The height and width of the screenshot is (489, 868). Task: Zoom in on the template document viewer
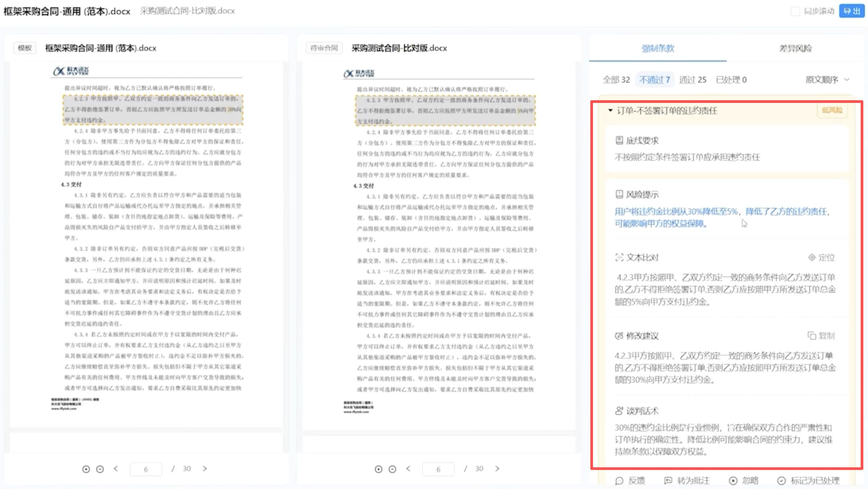87,468
